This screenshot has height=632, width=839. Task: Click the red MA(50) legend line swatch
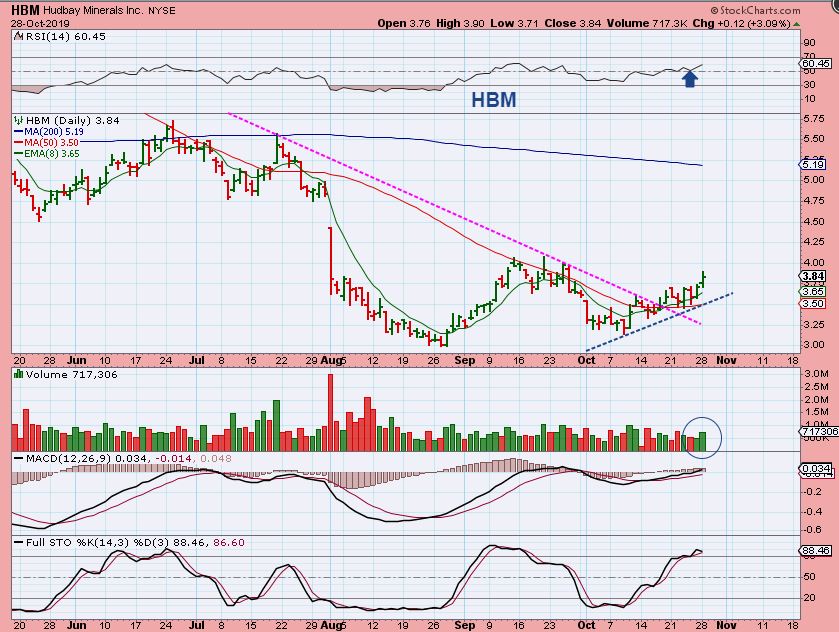coord(19,143)
